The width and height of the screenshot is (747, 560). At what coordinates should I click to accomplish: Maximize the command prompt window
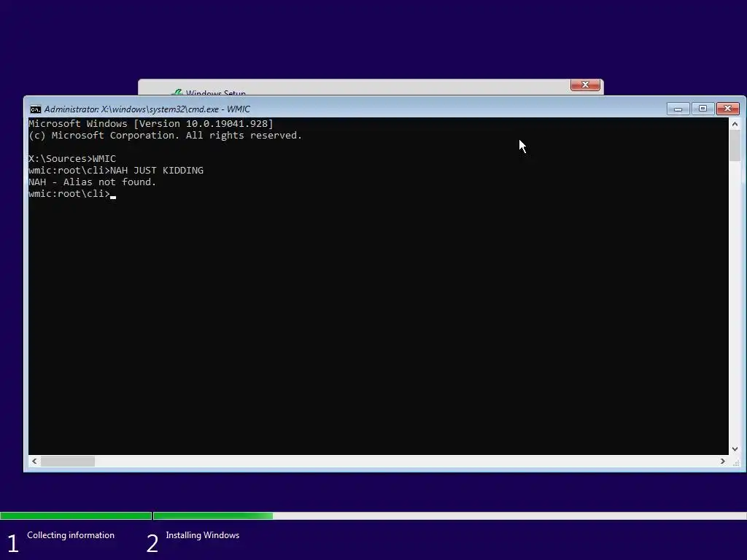[x=703, y=109]
